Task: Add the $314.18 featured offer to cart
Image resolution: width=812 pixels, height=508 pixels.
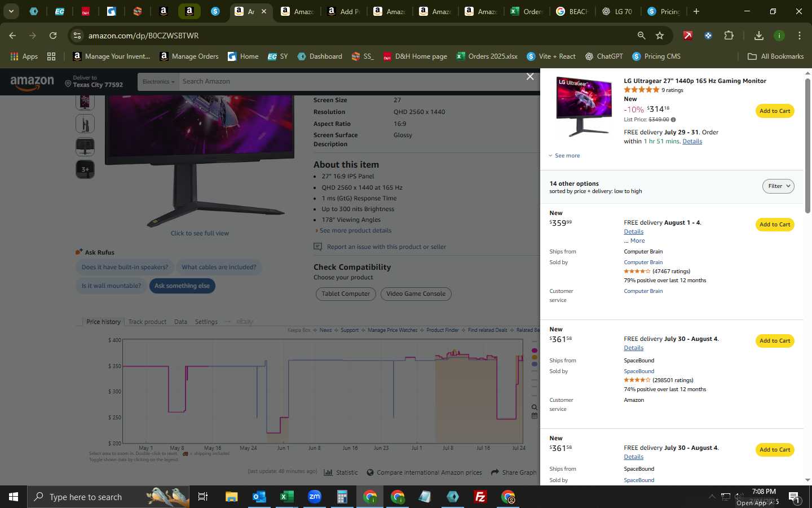Action: pyautogui.click(x=775, y=111)
